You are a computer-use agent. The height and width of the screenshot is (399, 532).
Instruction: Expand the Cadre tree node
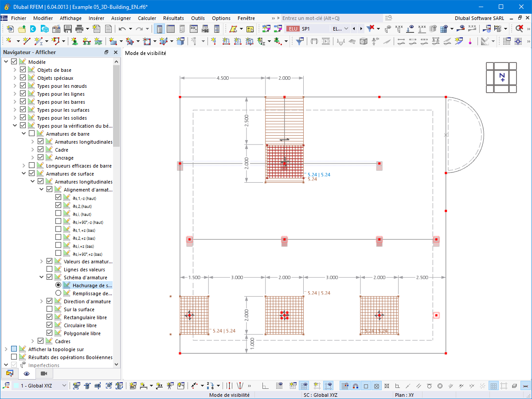32,150
